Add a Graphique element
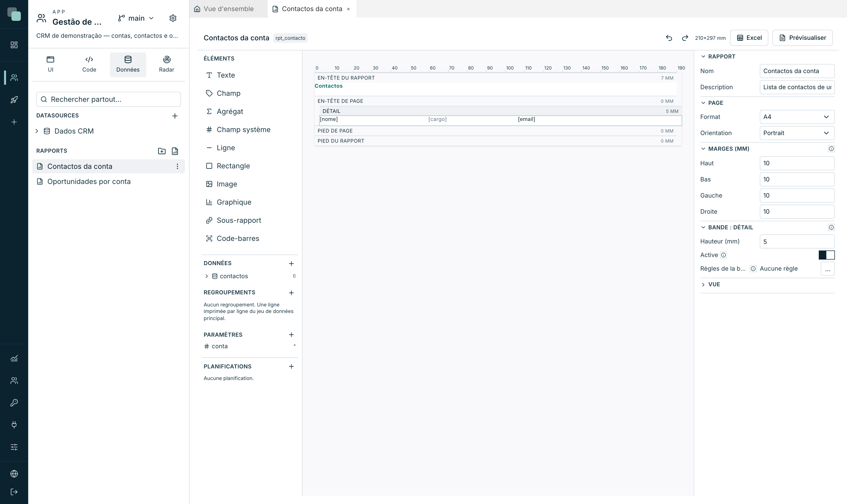This screenshot has width=847, height=504. click(x=250, y=202)
